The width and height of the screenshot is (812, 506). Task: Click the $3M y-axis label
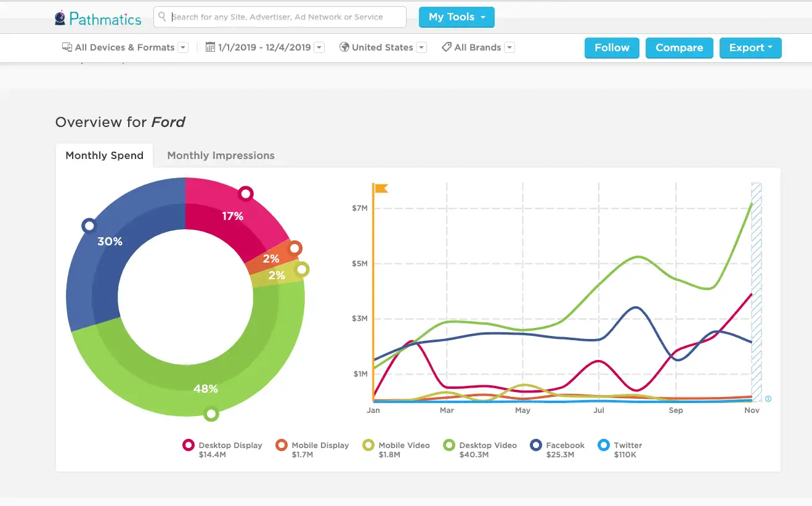point(360,319)
